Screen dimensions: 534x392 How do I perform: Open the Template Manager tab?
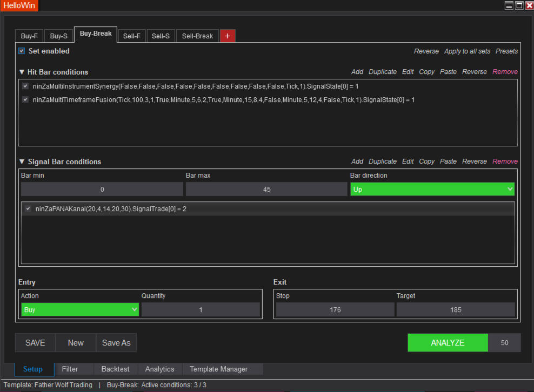pos(218,369)
